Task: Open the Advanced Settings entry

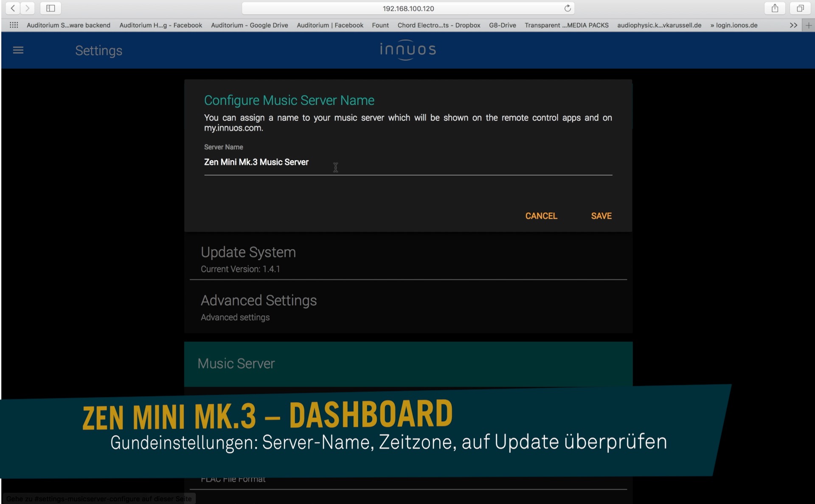Action: 408,307
